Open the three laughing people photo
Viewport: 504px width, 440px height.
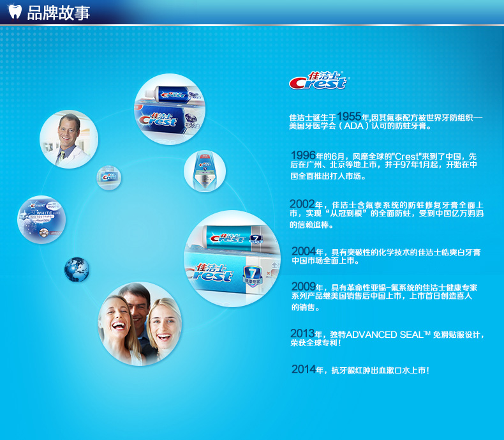click(140, 324)
